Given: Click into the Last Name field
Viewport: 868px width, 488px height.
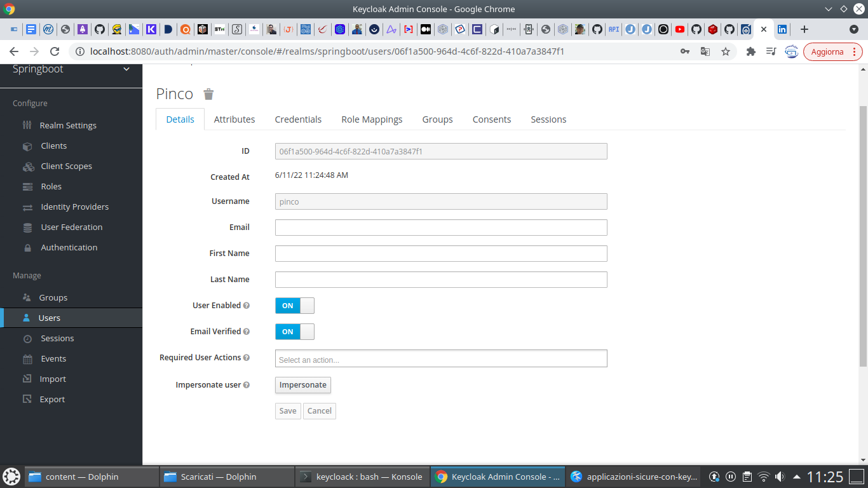Looking at the screenshot, I should (441, 280).
